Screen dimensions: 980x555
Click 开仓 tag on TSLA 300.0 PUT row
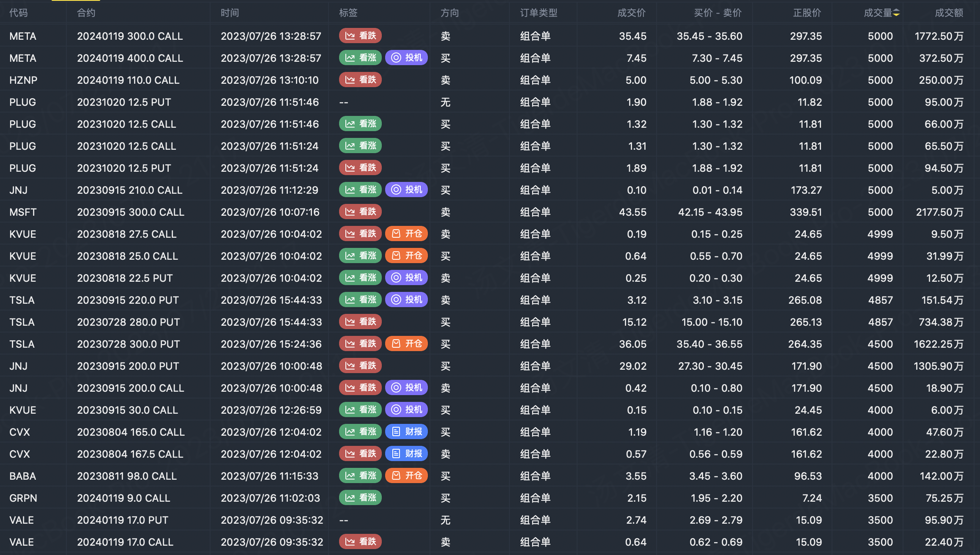pos(406,344)
